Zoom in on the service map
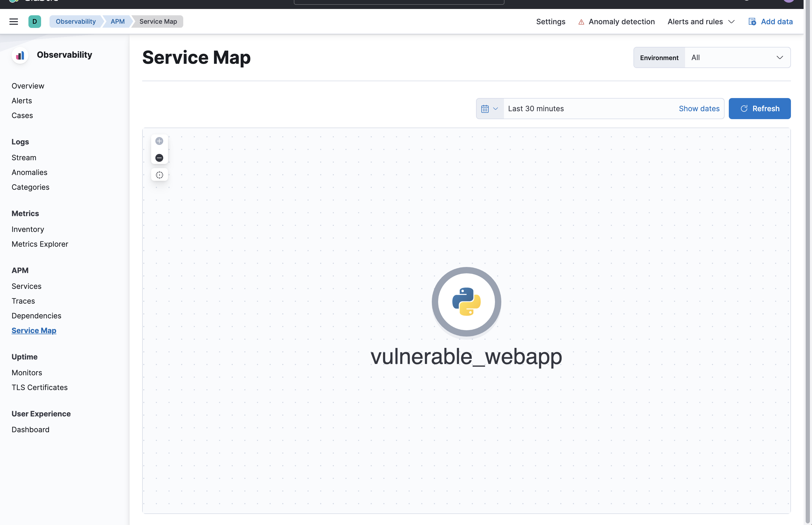 (159, 141)
